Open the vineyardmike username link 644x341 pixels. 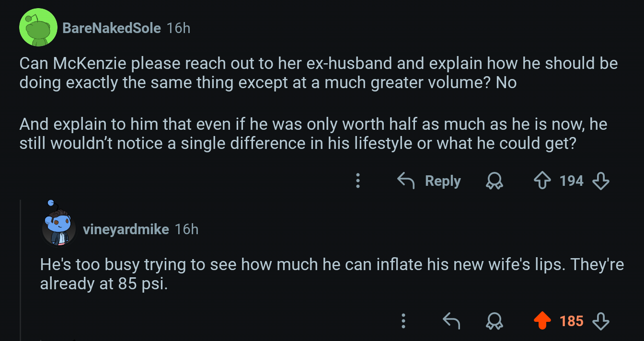(x=126, y=229)
